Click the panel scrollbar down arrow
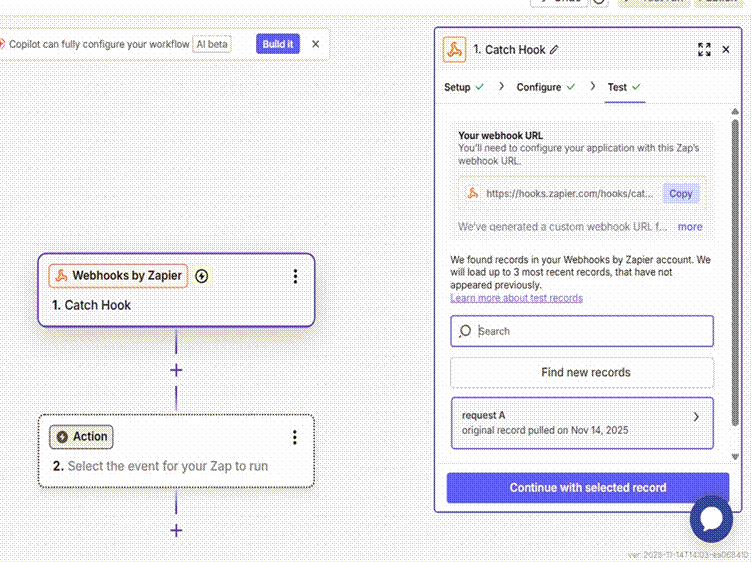 click(735, 457)
